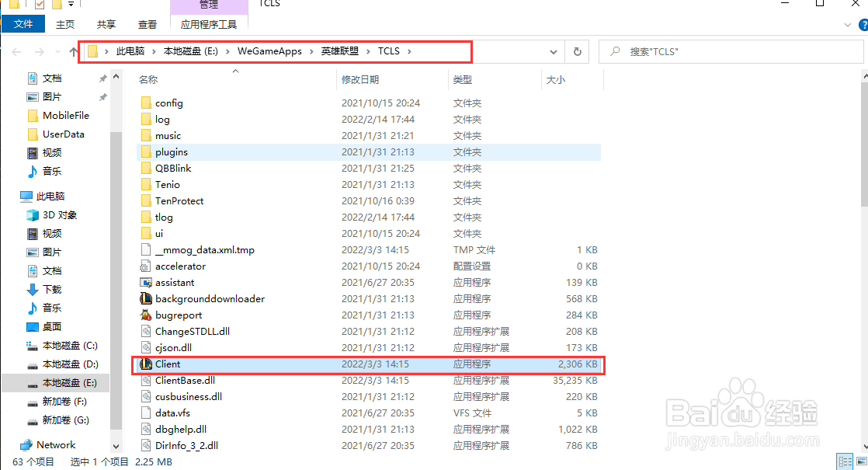
Task: Click the refresh button beside address bar
Action: click(x=578, y=51)
